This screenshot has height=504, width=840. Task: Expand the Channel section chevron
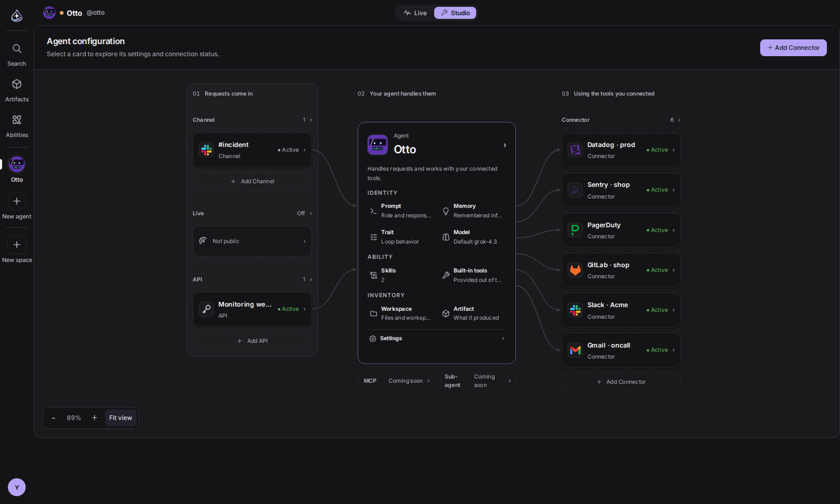tap(311, 120)
